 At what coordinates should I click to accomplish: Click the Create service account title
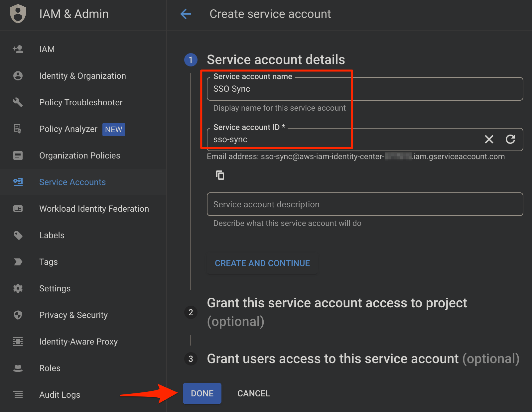[x=270, y=14]
